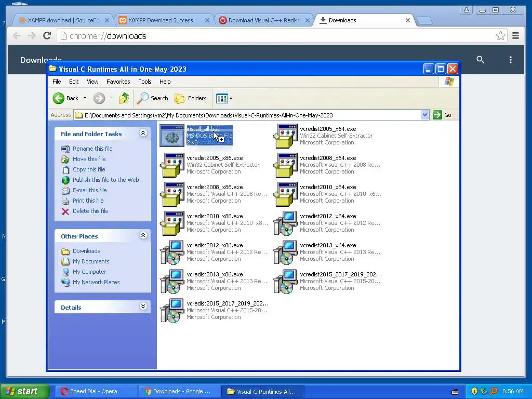Open the File menu in Explorer
This screenshot has height=399, width=532.
point(57,82)
